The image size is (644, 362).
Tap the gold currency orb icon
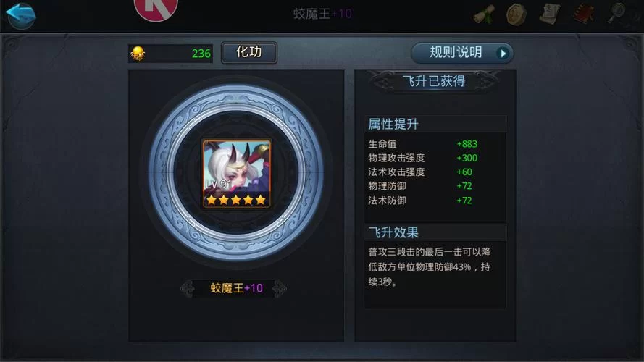[138, 54]
